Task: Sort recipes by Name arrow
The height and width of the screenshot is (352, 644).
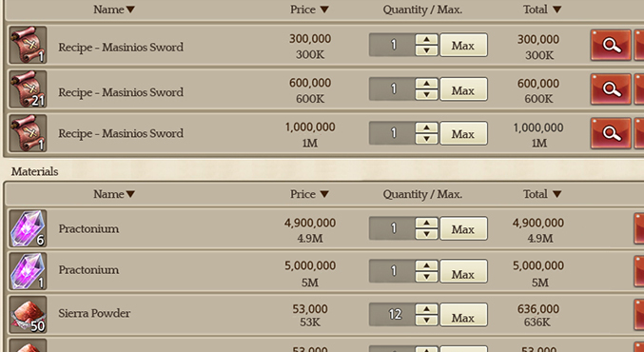Action: coord(130,10)
